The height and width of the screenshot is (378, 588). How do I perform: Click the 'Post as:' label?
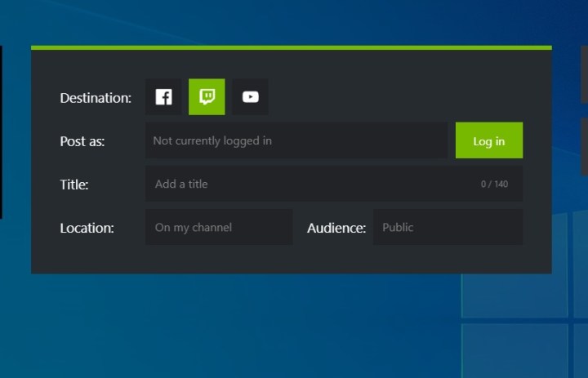tap(82, 141)
